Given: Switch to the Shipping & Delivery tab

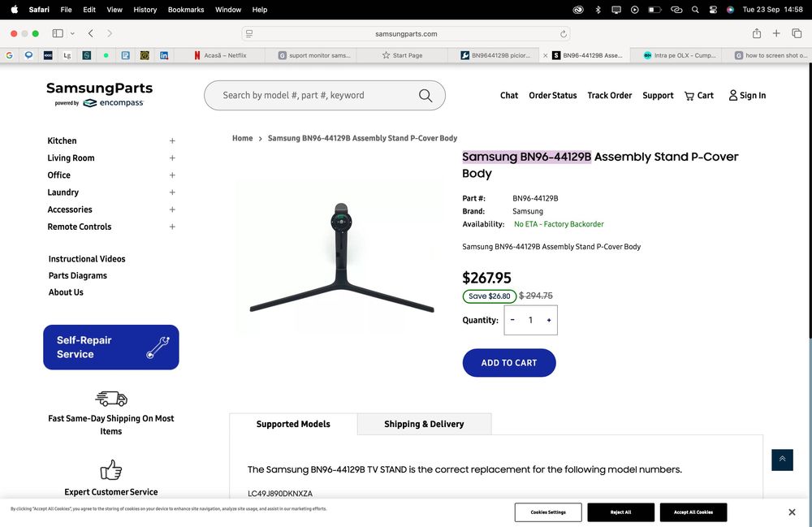Looking at the screenshot, I should click(x=424, y=424).
